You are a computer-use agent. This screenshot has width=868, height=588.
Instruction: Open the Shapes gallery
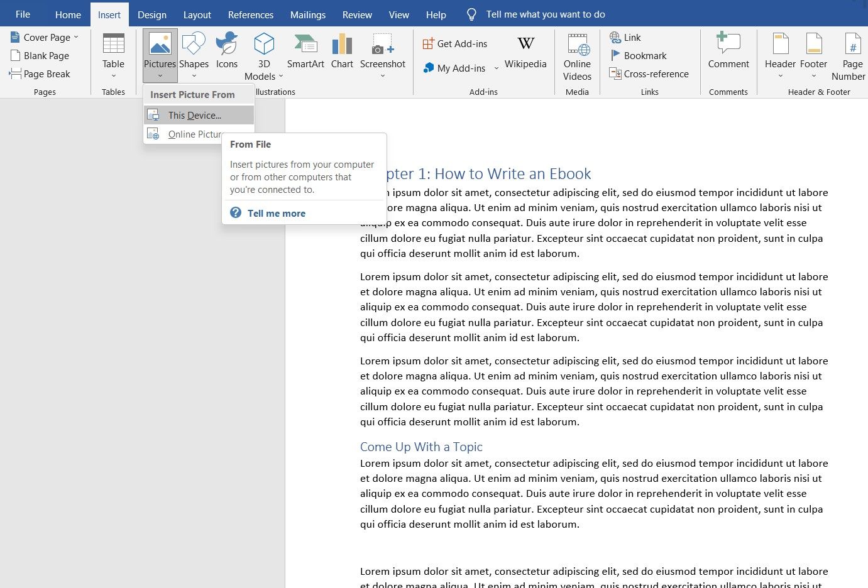click(x=194, y=53)
